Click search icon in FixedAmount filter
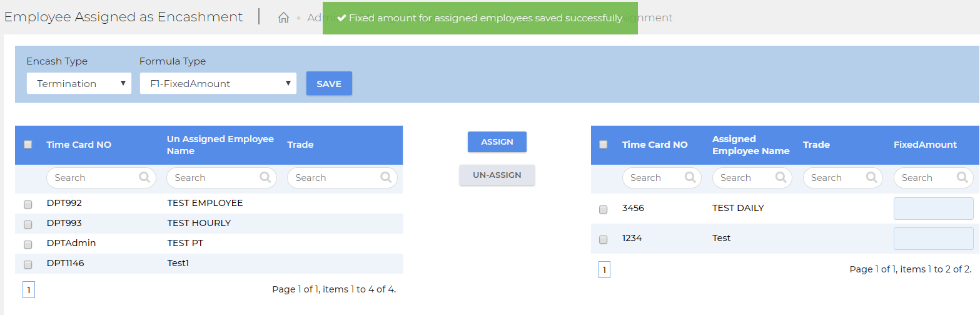The image size is (980, 315). pos(962,177)
